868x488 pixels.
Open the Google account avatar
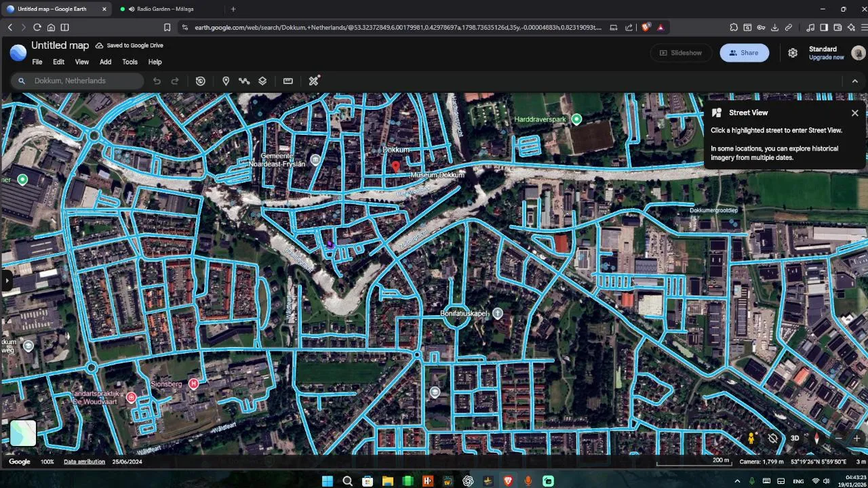[858, 53]
